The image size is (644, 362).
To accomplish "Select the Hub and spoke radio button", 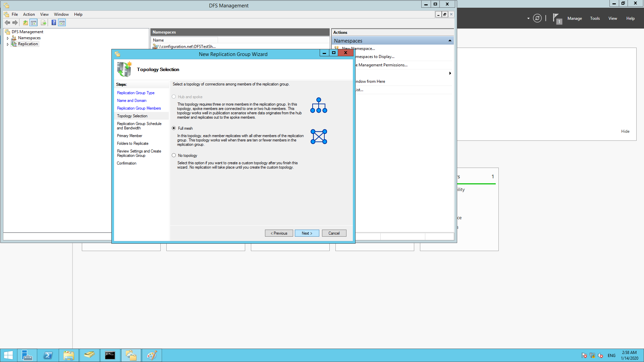I will [174, 97].
